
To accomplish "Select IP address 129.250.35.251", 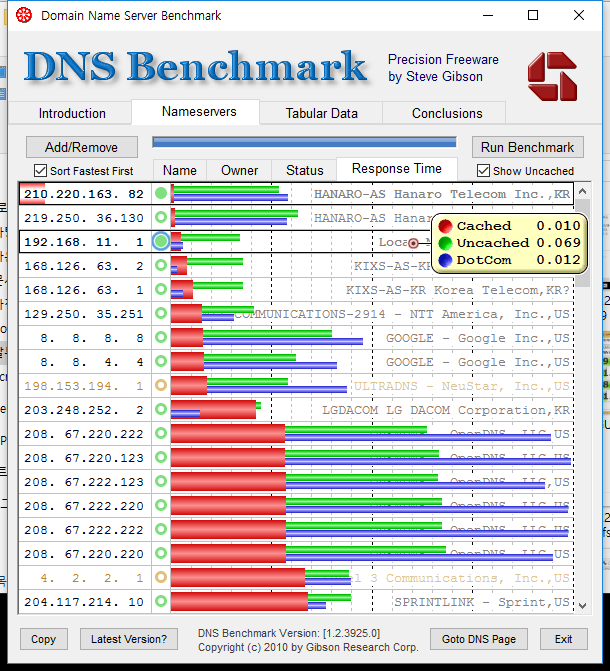I will coord(84,314).
